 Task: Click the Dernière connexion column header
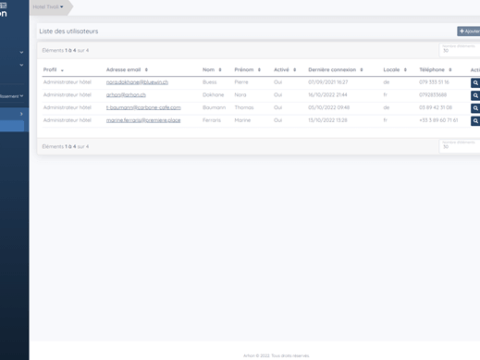(x=332, y=70)
